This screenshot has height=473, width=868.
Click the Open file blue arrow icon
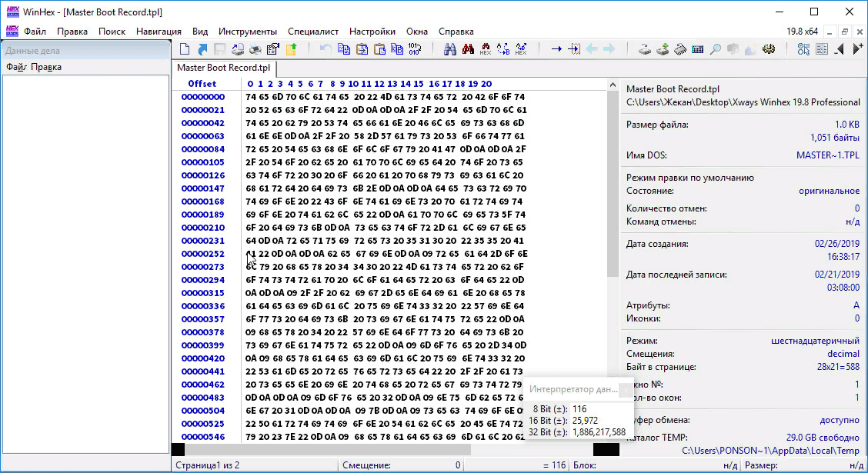click(x=202, y=49)
